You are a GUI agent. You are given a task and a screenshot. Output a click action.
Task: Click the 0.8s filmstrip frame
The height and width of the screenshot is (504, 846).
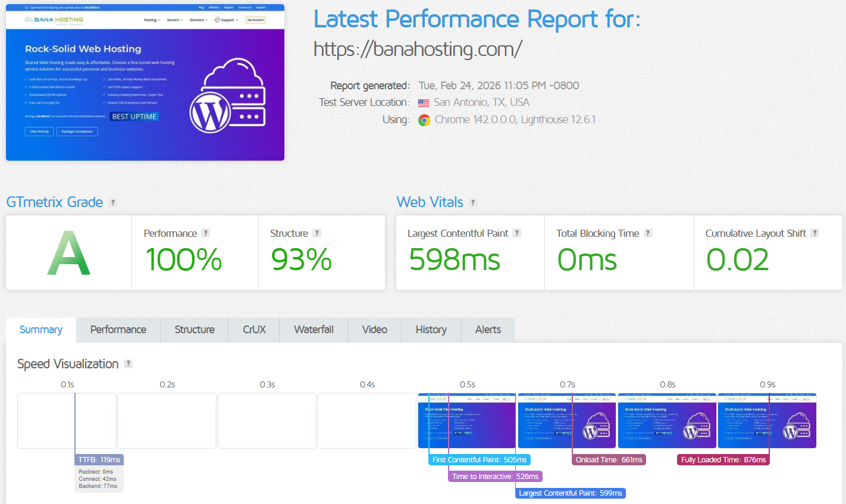pos(667,421)
